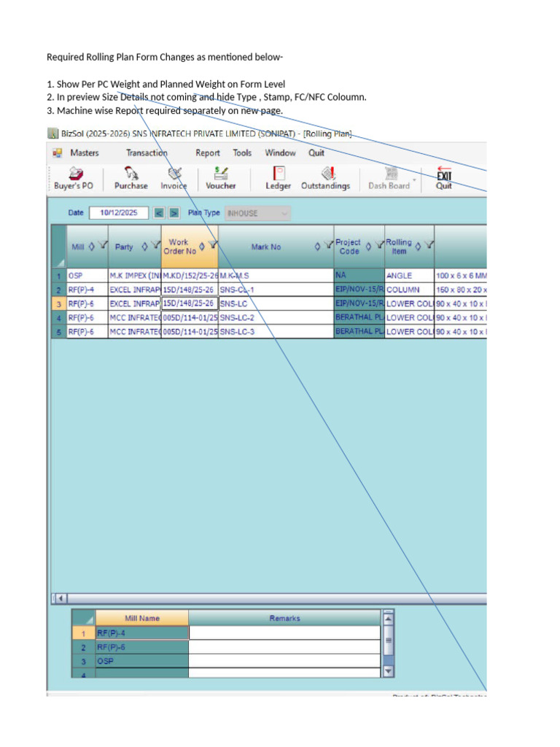Click the menu bar icon left of Masters
Image resolution: width=560 pixels, height=747 pixels.
[58, 153]
